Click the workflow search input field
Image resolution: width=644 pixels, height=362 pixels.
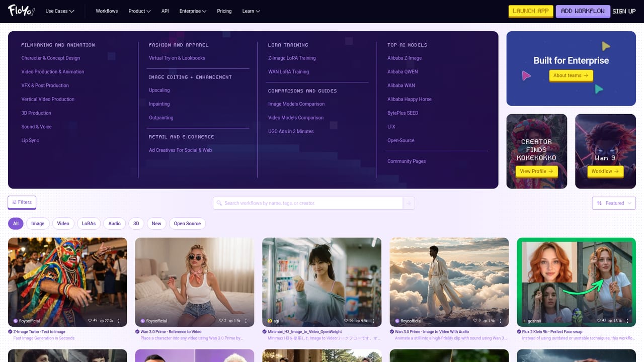(308, 203)
